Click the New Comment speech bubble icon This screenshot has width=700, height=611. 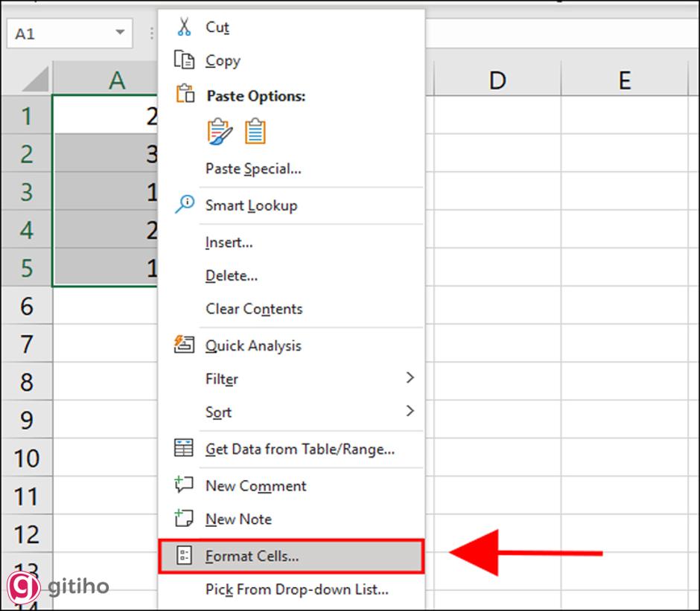click(184, 485)
